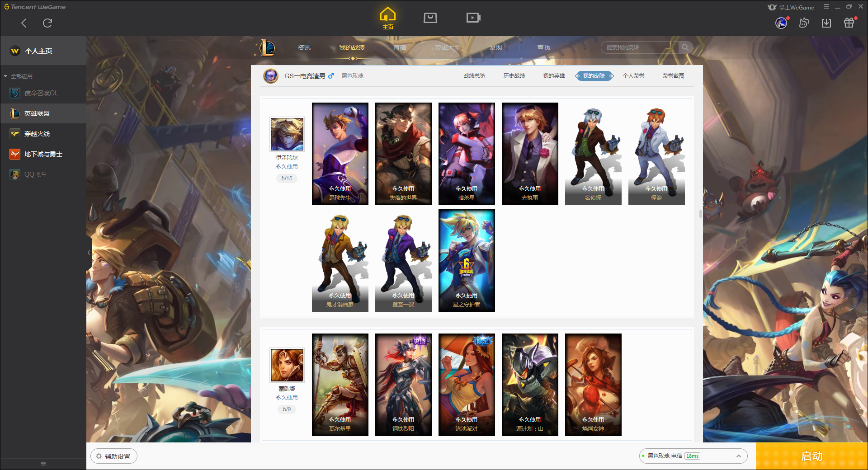The image size is (868, 470).
Task: Collapse sidebar using the left-edge arrow handle
Action: (x=89, y=253)
